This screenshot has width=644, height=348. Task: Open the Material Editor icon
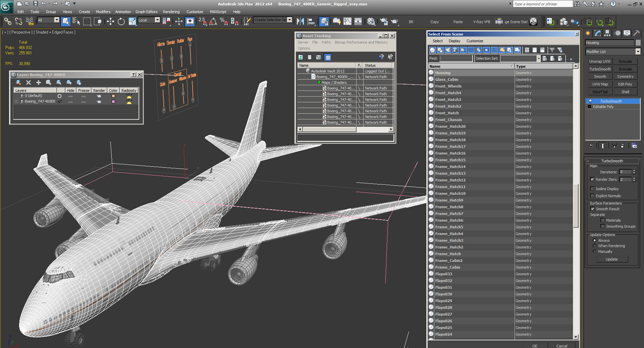pyautogui.click(x=371, y=21)
